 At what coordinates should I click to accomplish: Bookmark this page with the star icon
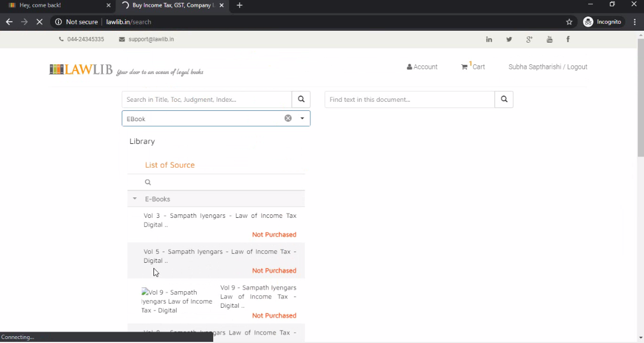click(x=569, y=22)
